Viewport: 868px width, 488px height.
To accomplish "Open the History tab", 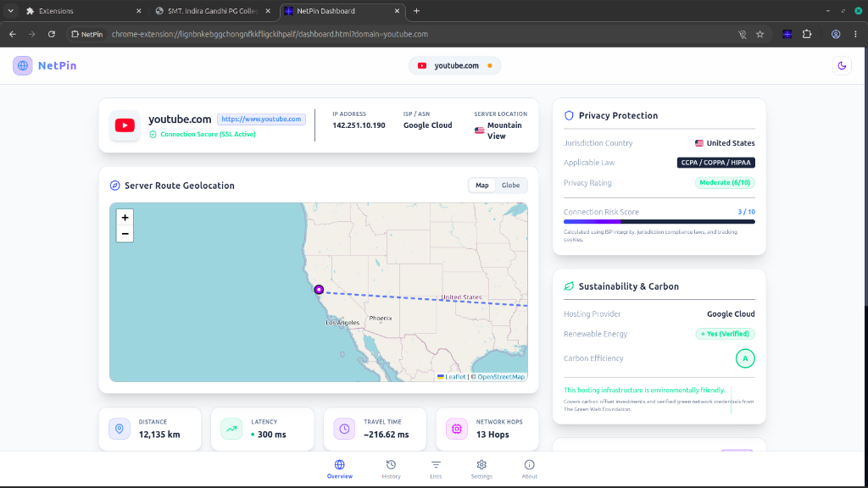I will tap(391, 469).
